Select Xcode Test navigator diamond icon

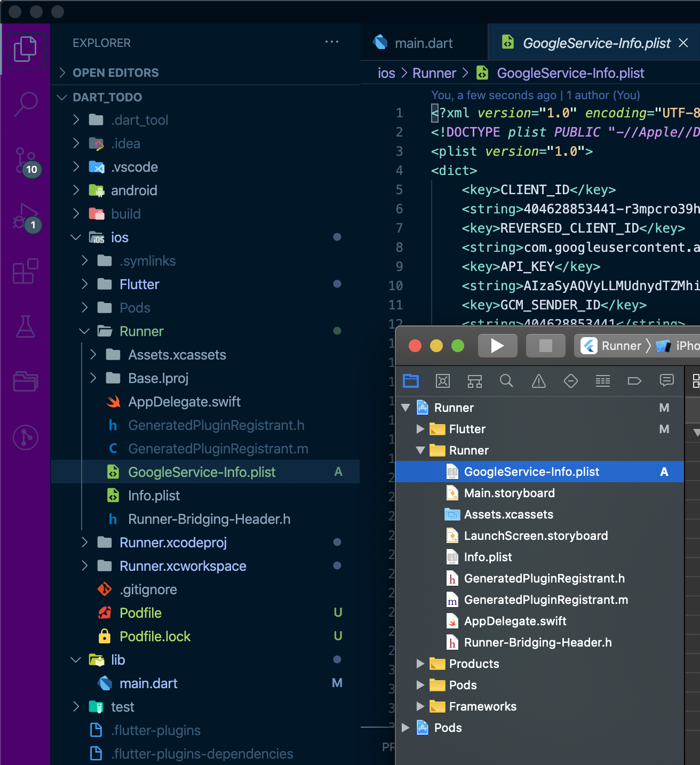(x=571, y=381)
